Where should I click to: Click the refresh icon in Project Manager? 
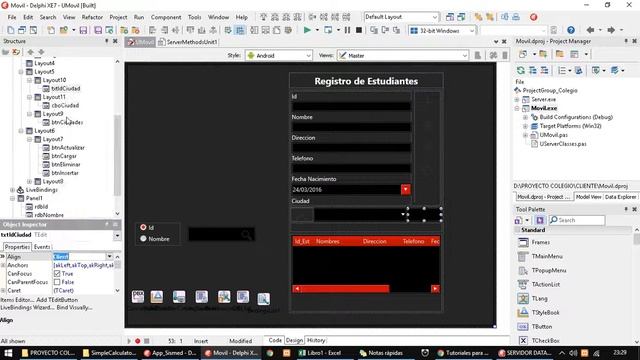[x=520, y=71]
